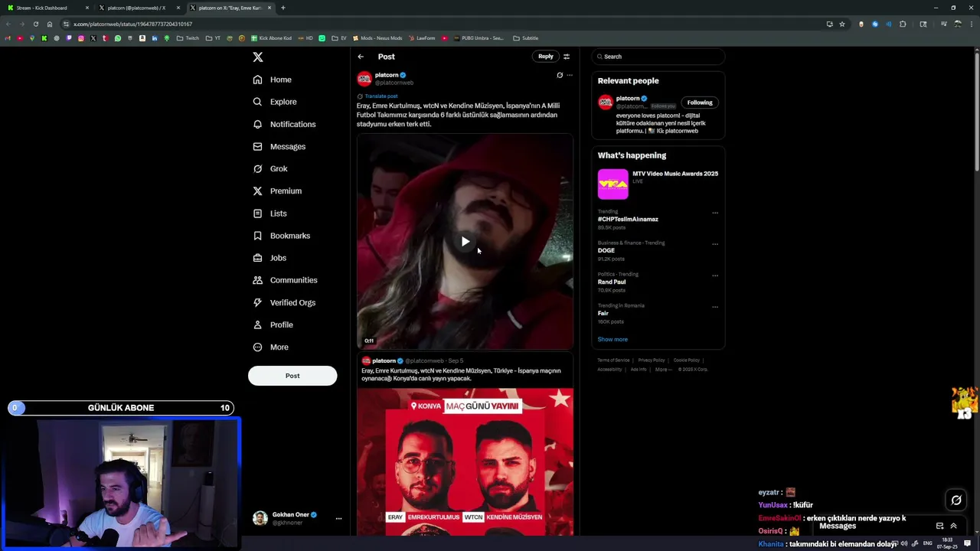This screenshot has height=551, width=980.
Task: Open options for #CHPTeslimAlınamaz trend
Action: pyautogui.click(x=715, y=213)
